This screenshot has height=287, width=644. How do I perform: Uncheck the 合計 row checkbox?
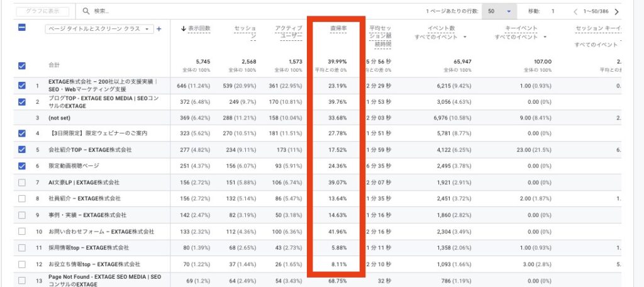tap(22, 65)
